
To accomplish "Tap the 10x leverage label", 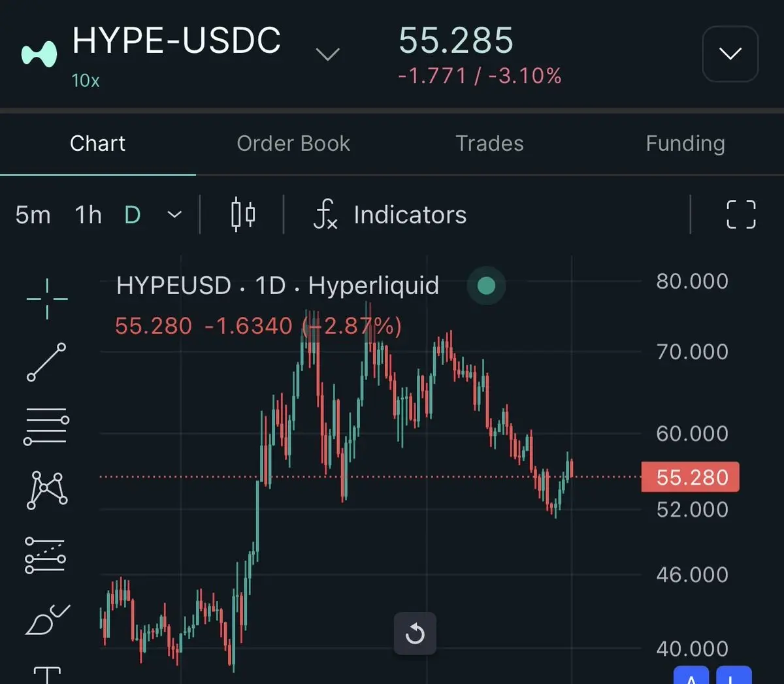I will click(86, 80).
